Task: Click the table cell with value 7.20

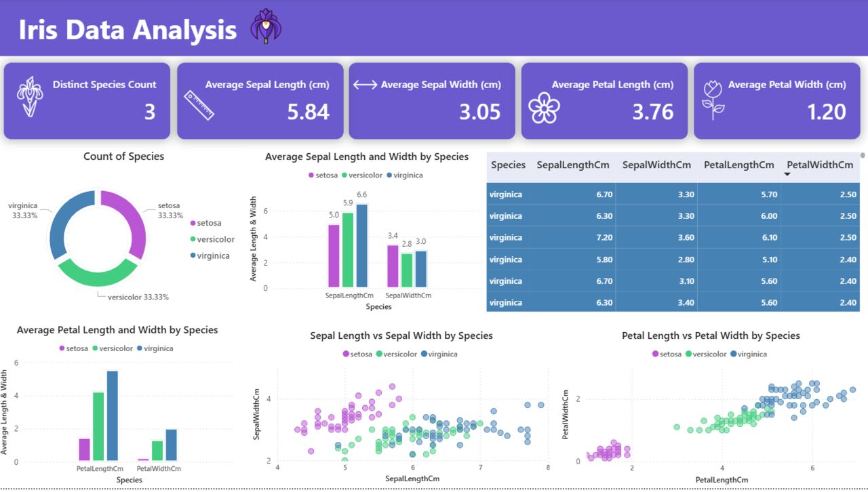Action: tap(574, 237)
